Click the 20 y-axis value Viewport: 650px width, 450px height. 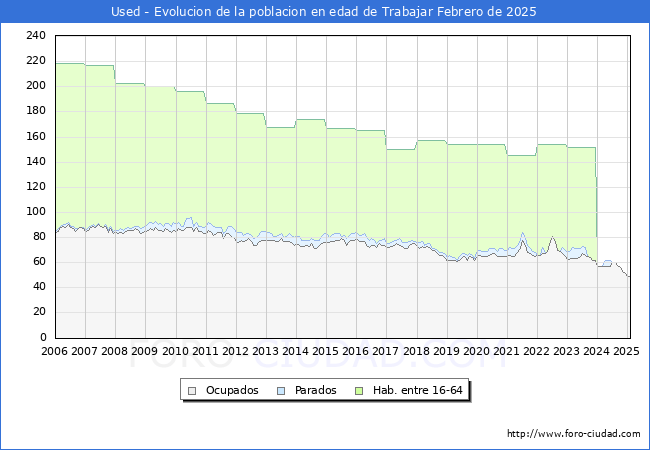click(39, 312)
